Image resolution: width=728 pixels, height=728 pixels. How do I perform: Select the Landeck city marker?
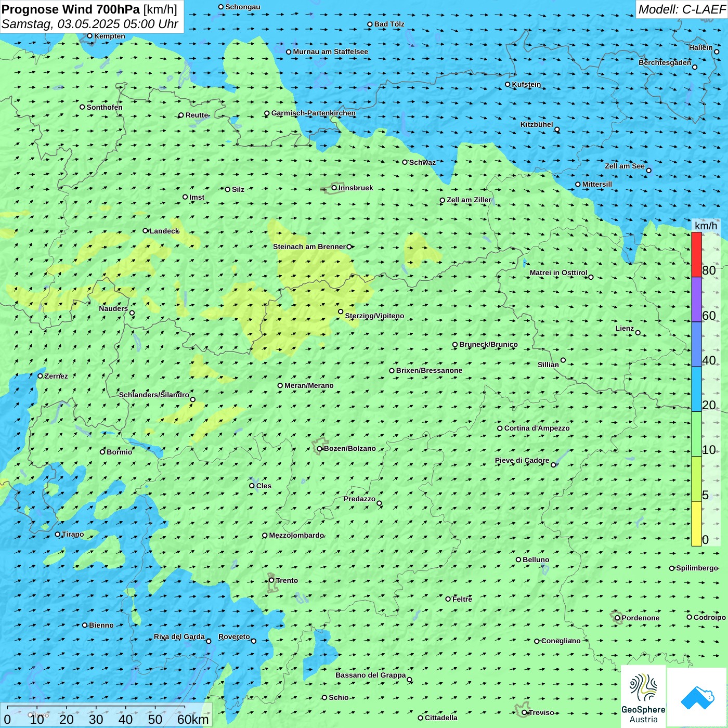click(x=145, y=231)
